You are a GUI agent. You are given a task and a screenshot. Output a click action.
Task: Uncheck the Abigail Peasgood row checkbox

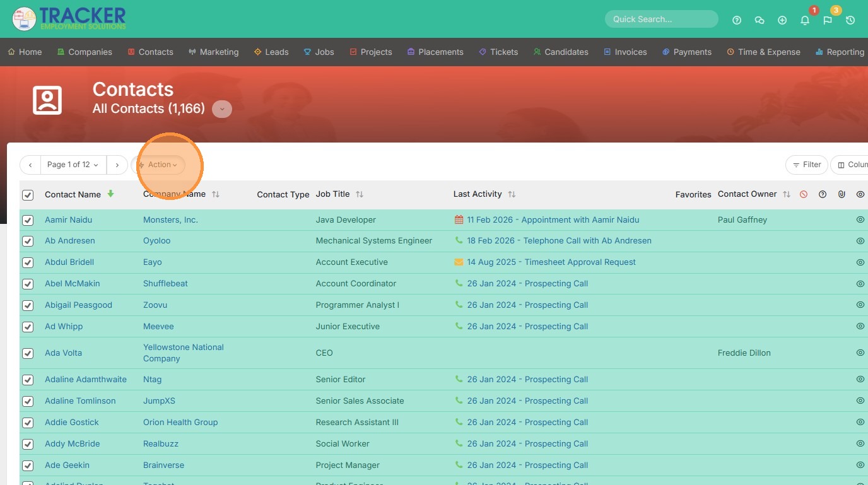(x=28, y=305)
